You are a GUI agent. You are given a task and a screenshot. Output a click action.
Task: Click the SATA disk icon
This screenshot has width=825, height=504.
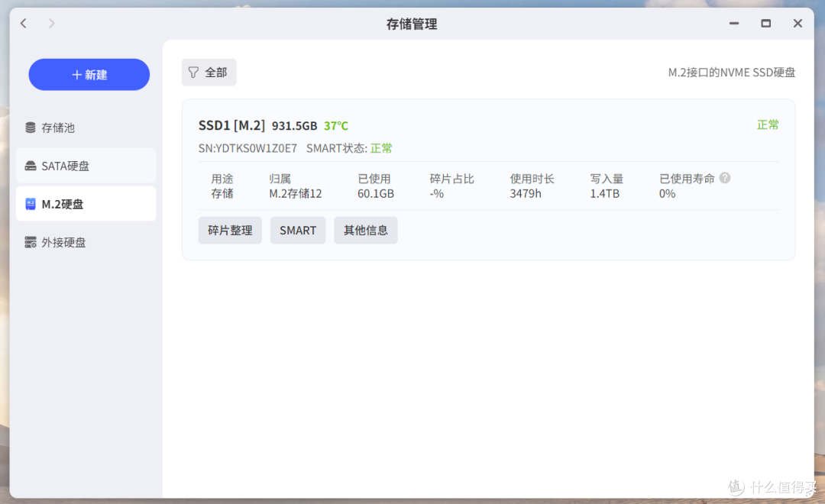pos(31,166)
